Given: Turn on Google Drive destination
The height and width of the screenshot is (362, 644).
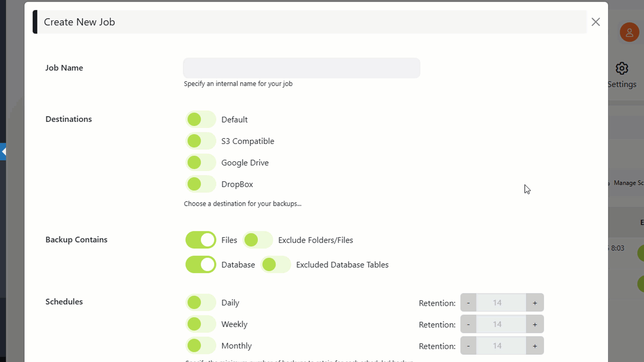Looking at the screenshot, I should click(x=200, y=162).
